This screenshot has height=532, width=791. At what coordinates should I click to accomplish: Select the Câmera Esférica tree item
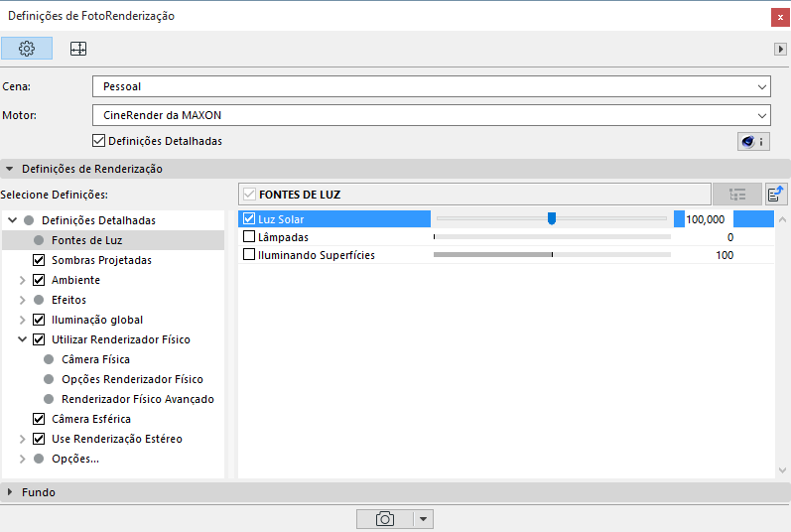coord(91,419)
